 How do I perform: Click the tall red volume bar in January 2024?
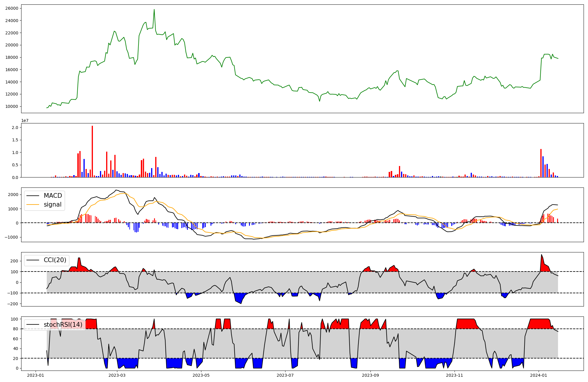click(541, 163)
